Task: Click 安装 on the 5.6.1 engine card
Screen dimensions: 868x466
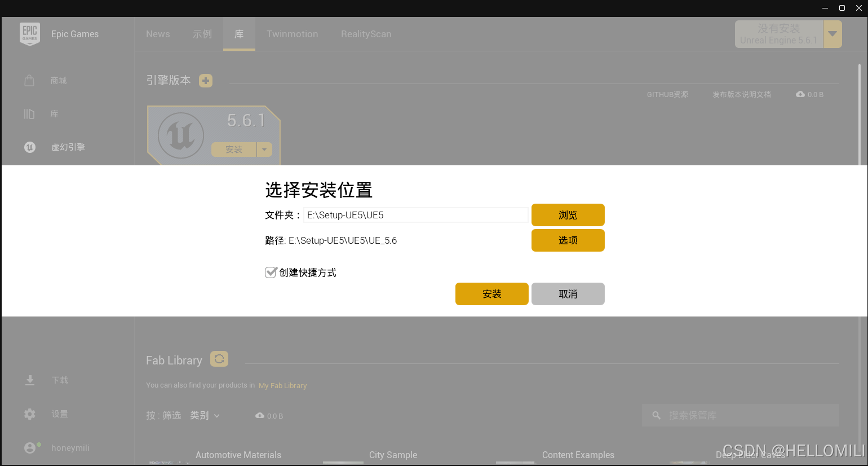Action: coord(234,150)
